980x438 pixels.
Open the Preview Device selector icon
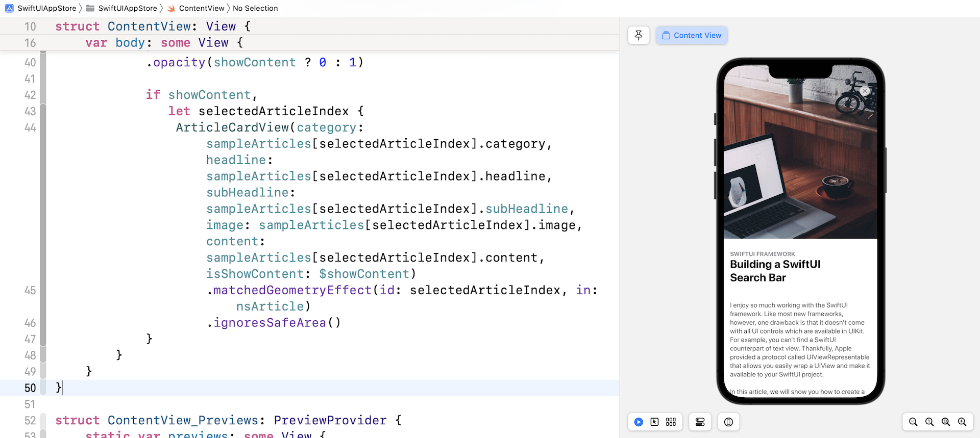728,422
